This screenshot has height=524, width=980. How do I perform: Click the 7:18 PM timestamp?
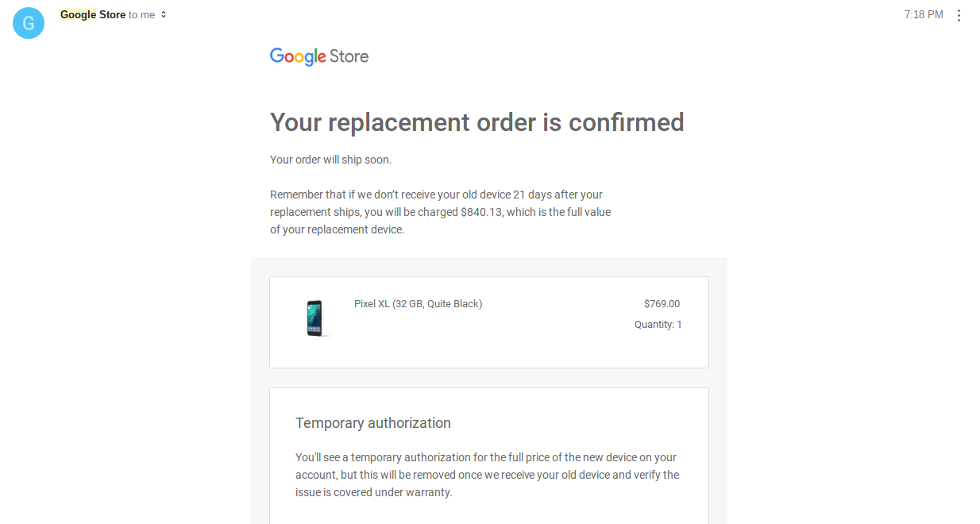pyautogui.click(x=924, y=14)
